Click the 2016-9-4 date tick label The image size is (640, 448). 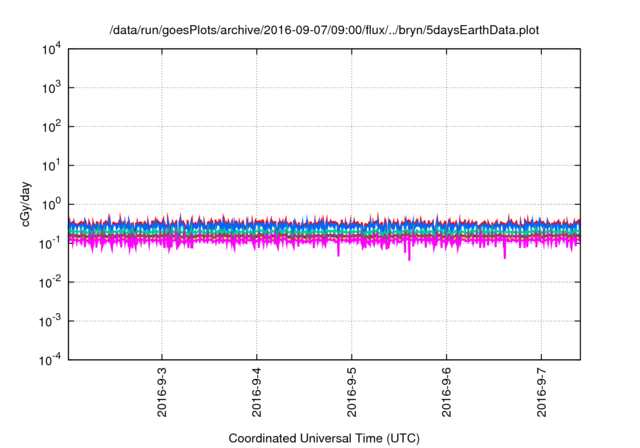click(257, 392)
